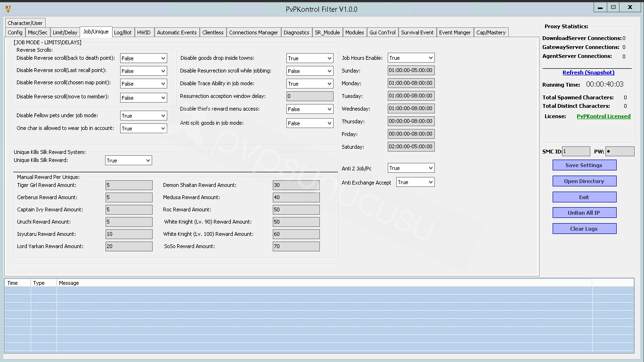Click the SMC ID input field
The image size is (644, 362).
[576, 152]
